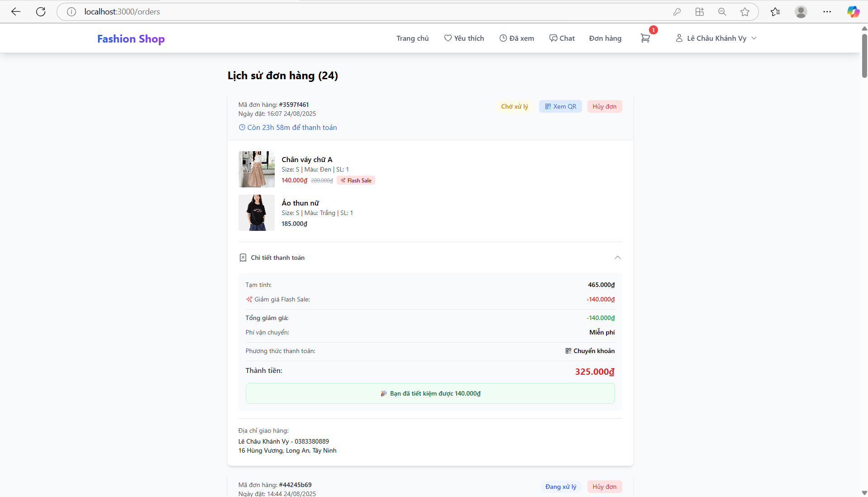This screenshot has width=868, height=497.
Task: Click the user icon beside Lê Châu Khánh Vy
Action: (x=679, y=38)
